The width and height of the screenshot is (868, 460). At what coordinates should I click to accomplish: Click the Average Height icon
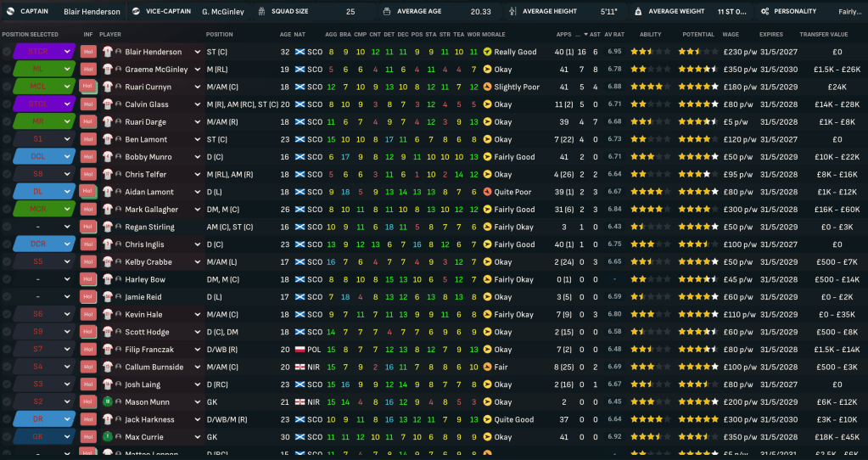514,12
